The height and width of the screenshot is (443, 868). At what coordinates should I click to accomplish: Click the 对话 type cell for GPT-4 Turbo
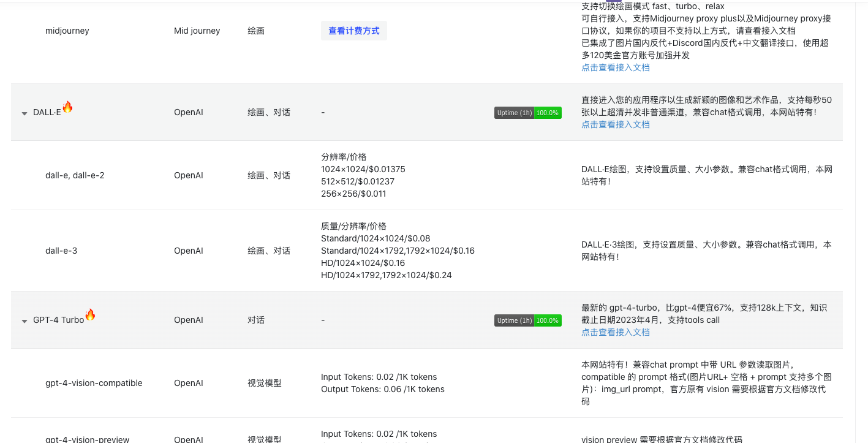coord(256,320)
